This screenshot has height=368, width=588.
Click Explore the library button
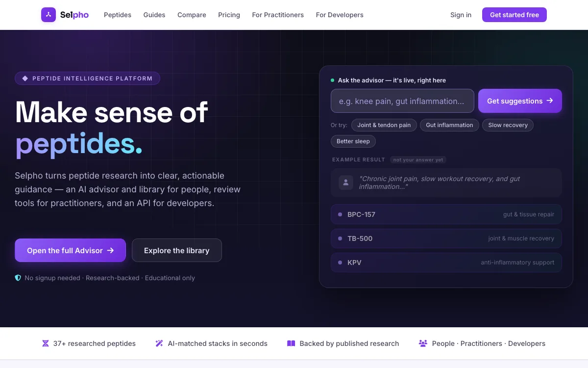click(177, 250)
